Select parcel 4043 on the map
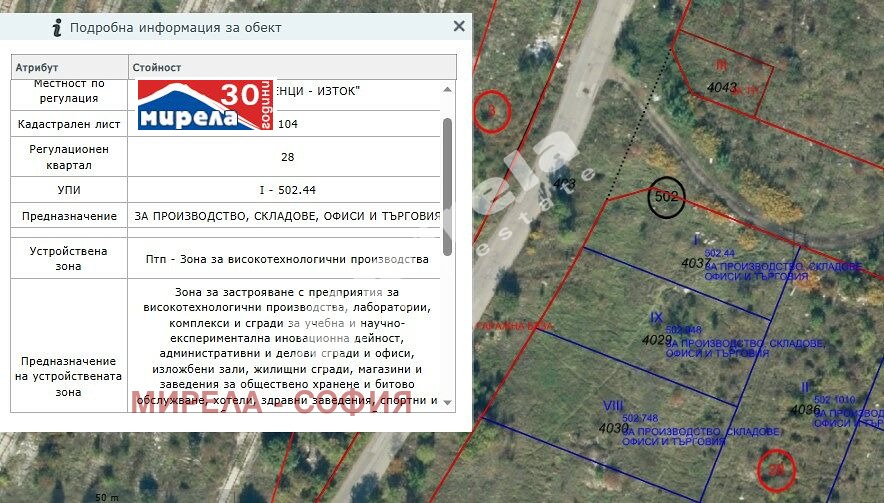Screen dimensions: 884x503 pyautogui.click(x=721, y=88)
